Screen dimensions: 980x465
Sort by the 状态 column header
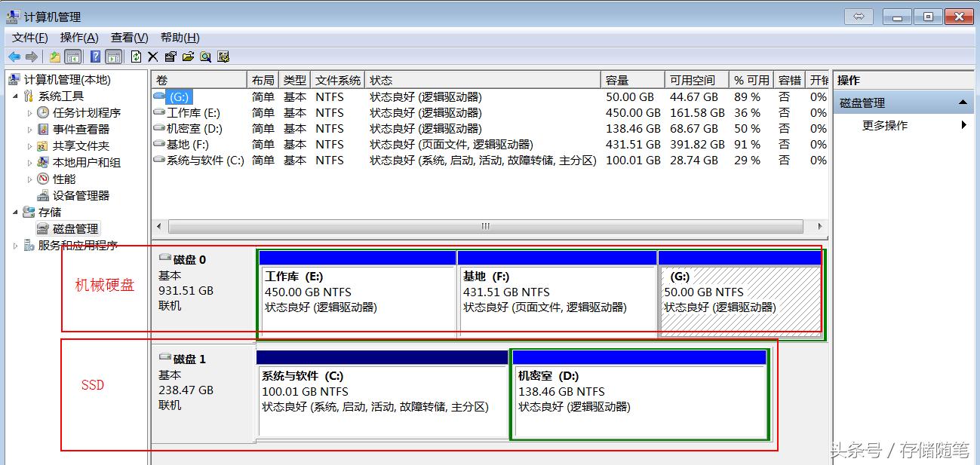coord(483,80)
